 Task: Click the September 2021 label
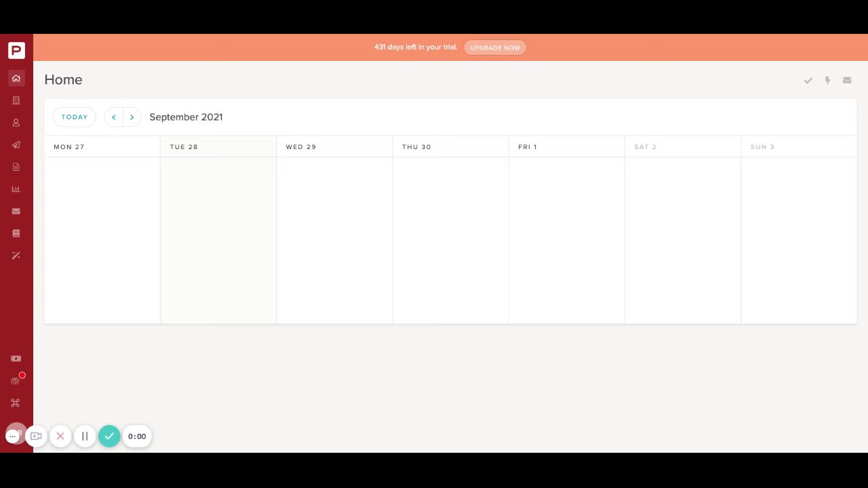[186, 117]
